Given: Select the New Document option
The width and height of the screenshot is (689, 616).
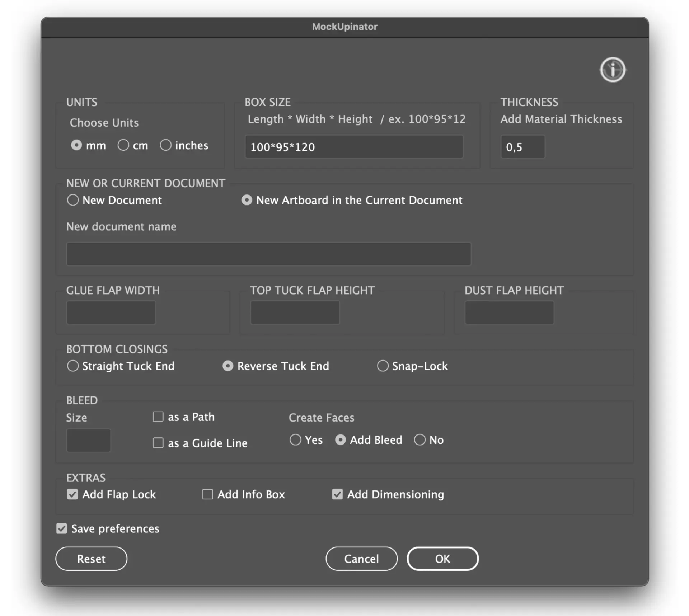Looking at the screenshot, I should point(73,200).
